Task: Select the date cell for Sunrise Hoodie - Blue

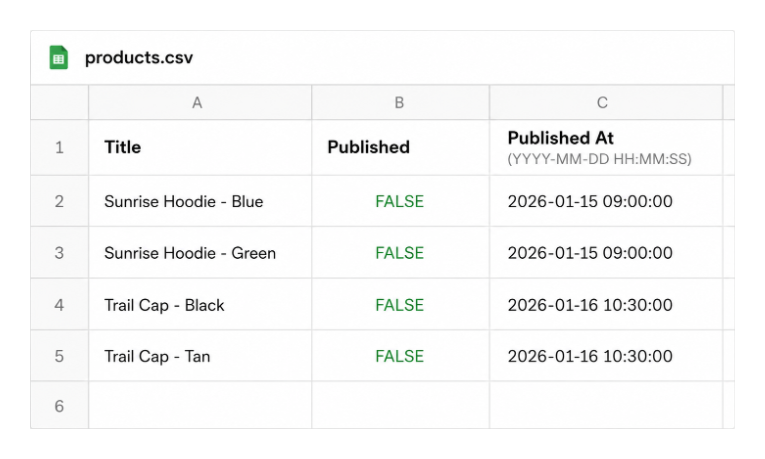Action: (x=606, y=201)
